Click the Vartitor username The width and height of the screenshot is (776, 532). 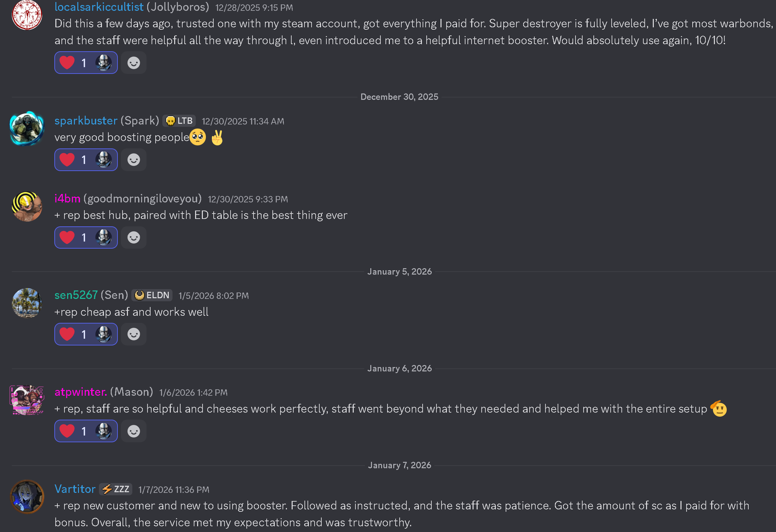coord(75,489)
